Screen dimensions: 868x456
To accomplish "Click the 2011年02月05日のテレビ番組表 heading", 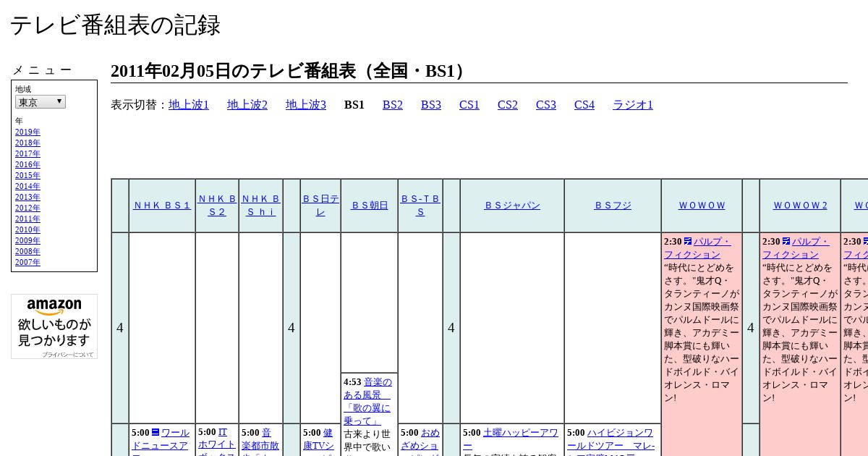I will 291,71.
